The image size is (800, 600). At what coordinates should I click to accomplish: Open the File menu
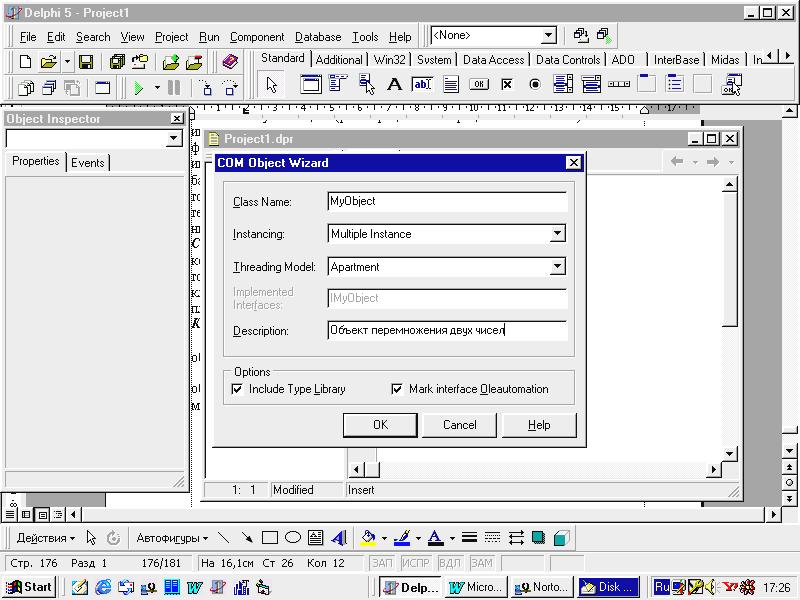point(28,37)
